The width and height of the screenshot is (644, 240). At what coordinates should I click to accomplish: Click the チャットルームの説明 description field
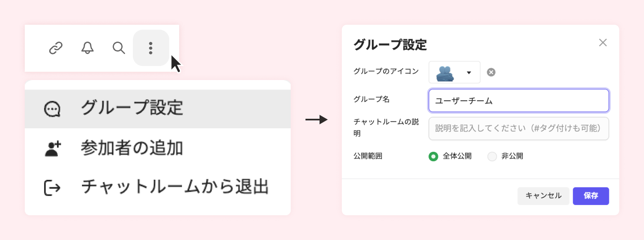(519, 129)
